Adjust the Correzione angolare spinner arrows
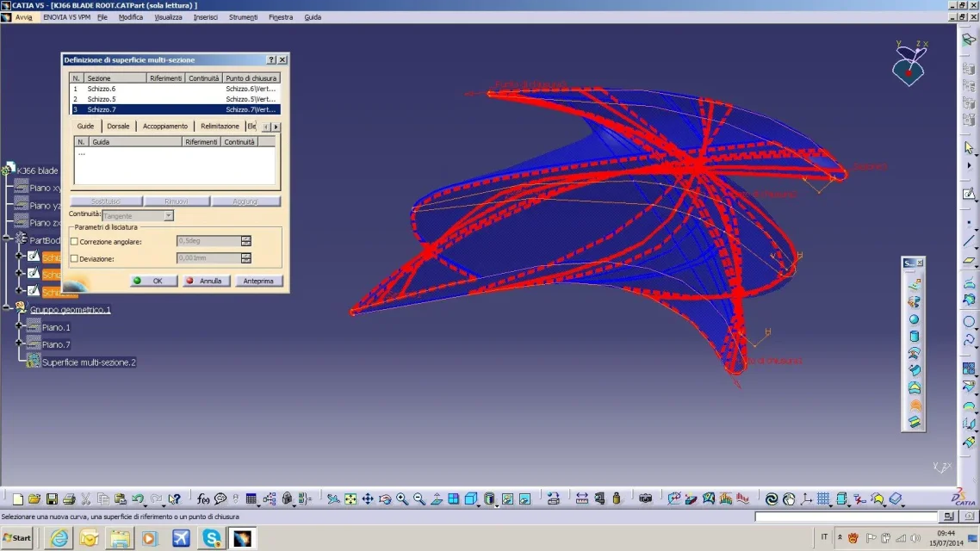The height and width of the screenshot is (551, 980). click(x=246, y=241)
